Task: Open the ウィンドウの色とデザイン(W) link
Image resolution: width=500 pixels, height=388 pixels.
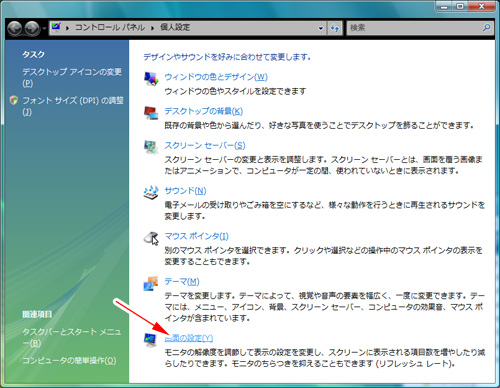Action: [216, 77]
